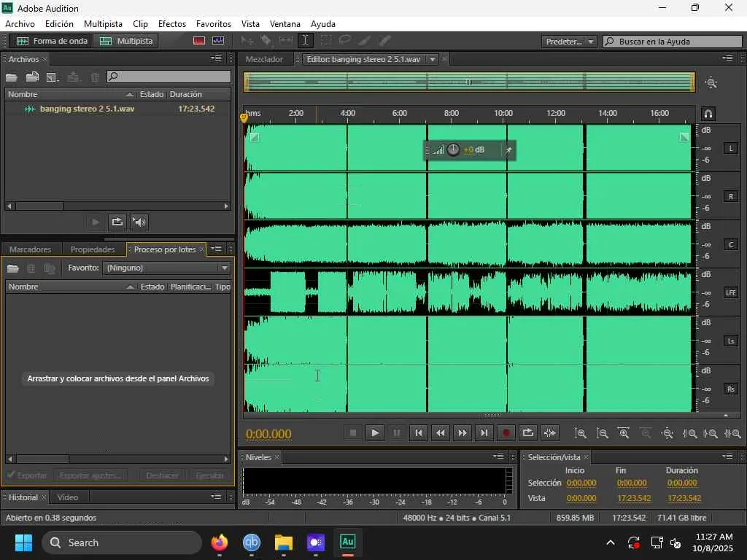Open the Favorito dropdown

(x=167, y=268)
